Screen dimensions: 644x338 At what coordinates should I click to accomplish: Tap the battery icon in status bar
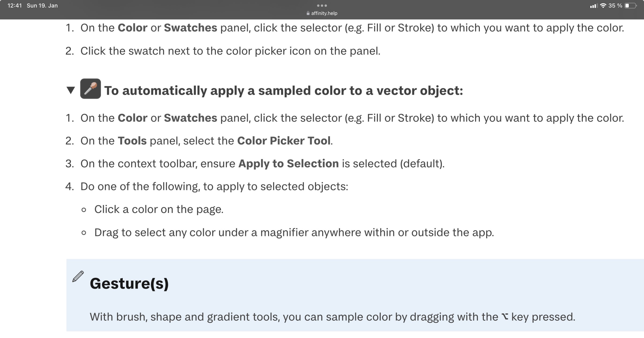pyautogui.click(x=630, y=5)
